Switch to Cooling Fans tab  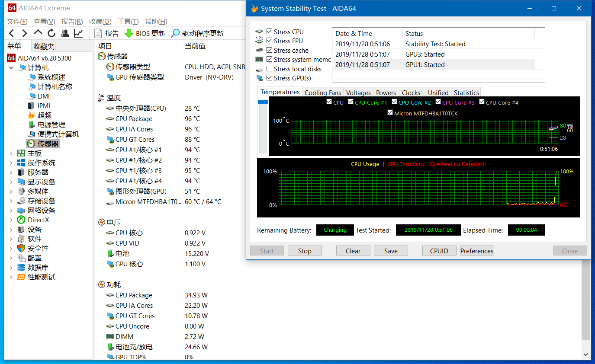323,93
